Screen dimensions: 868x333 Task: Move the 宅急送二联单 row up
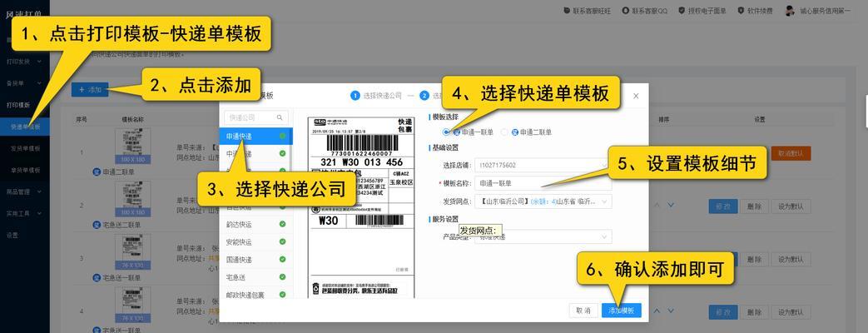[x=657, y=205]
